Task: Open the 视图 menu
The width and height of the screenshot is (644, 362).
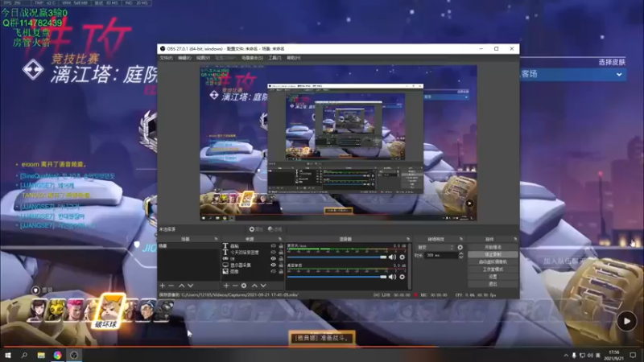Action: pos(203,58)
